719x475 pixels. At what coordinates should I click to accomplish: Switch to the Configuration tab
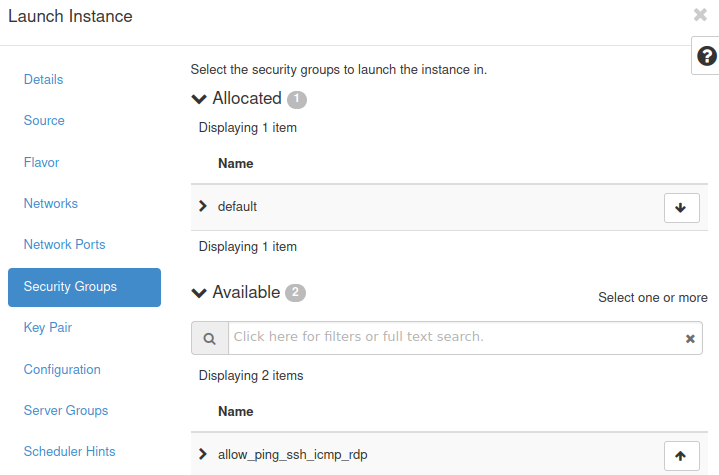click(62, 369)
